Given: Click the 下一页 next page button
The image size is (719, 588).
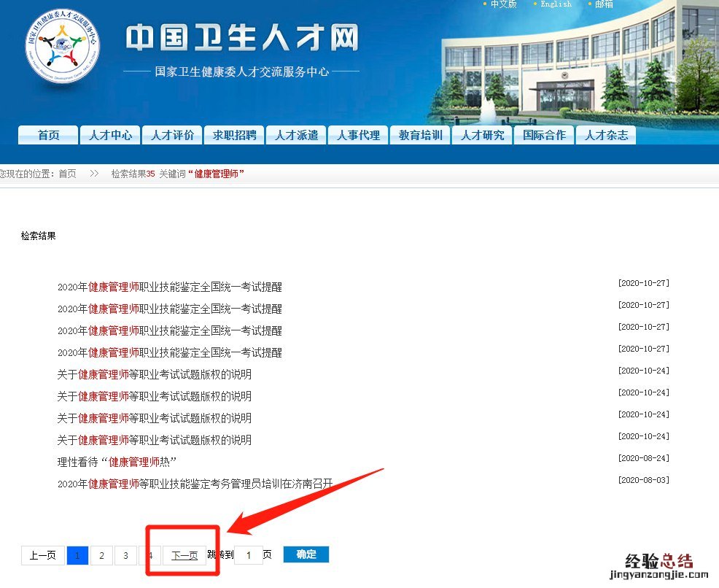Looking at the screenshot, I should (184, 555).
